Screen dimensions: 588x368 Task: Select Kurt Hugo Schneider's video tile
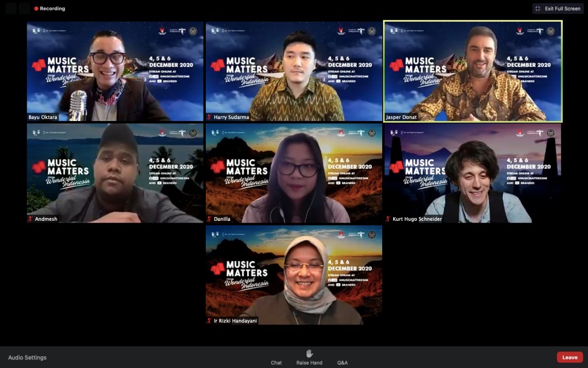(x=473, y=173)
